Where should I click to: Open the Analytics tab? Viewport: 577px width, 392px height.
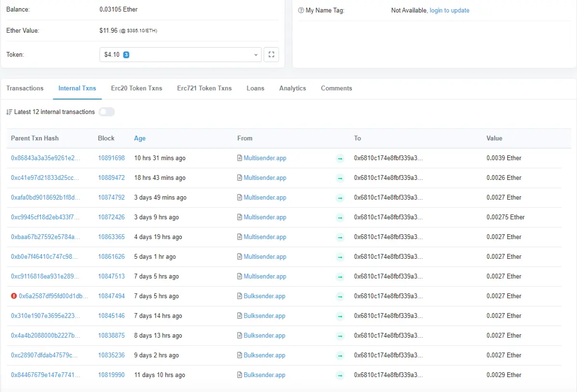point(292,89)
